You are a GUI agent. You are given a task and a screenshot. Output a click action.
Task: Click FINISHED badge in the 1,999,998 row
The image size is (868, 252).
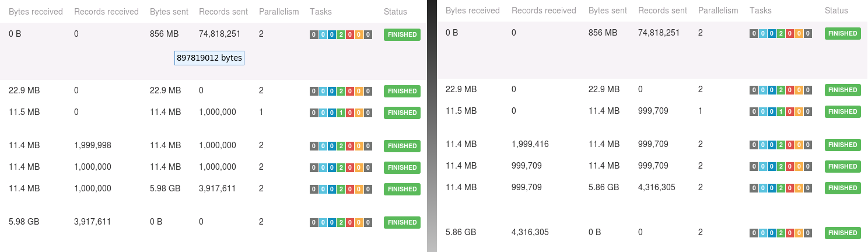point(402,146)
